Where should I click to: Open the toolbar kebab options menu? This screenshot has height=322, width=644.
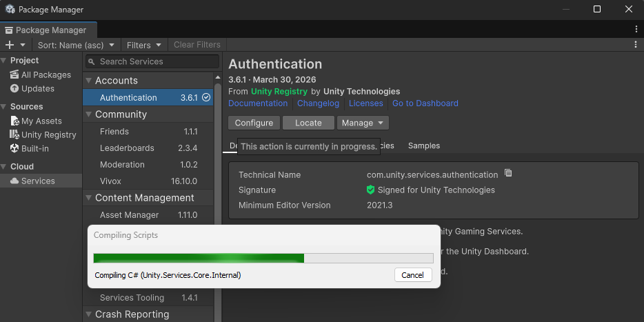[x=636, y=44]
